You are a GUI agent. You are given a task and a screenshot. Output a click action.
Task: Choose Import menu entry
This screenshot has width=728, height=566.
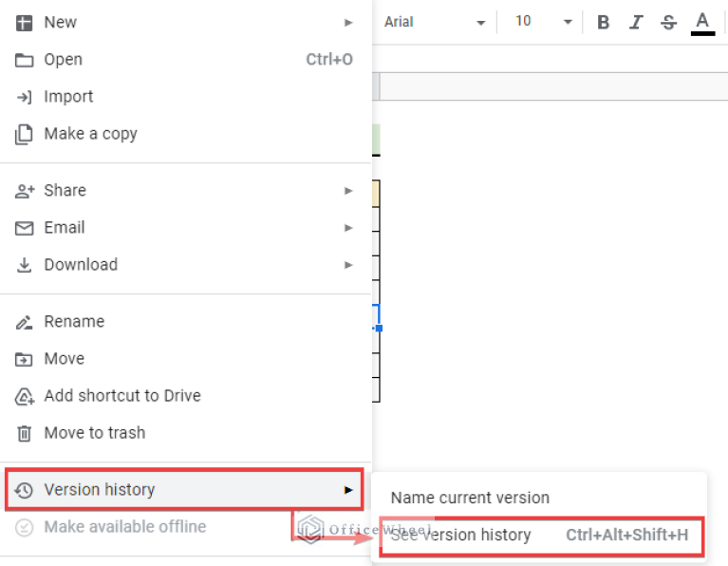pyautogui.click(x=68, y=96)
